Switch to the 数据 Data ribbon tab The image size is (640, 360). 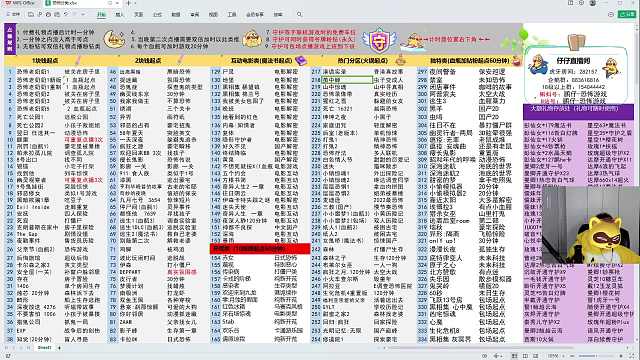click(176, 15)
